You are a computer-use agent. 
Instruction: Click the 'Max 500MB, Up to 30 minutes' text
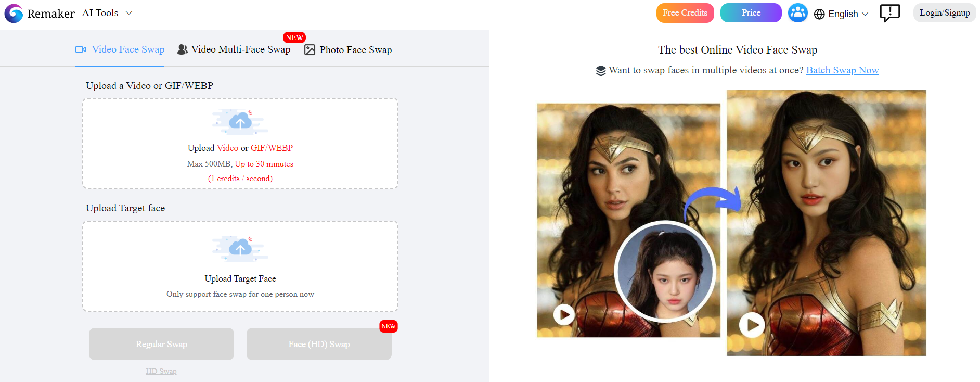coord(240,164)
